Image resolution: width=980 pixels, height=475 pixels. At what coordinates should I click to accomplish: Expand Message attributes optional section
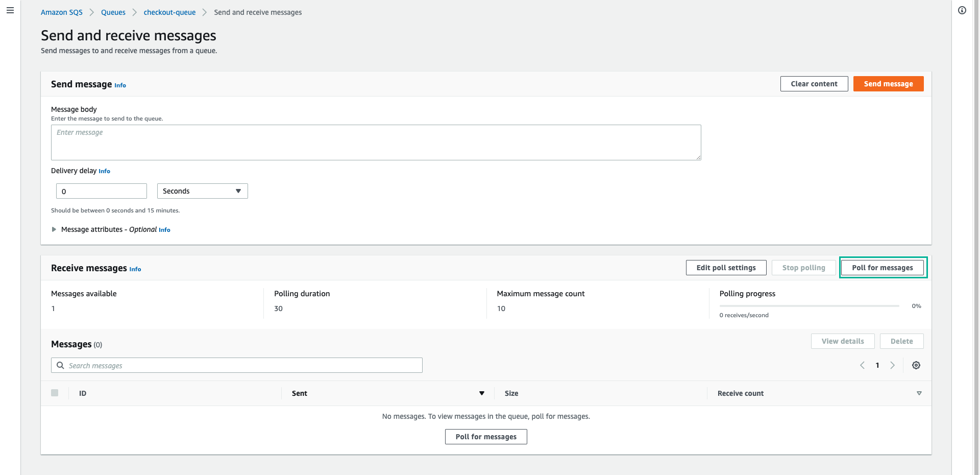[x=54, y=229]
